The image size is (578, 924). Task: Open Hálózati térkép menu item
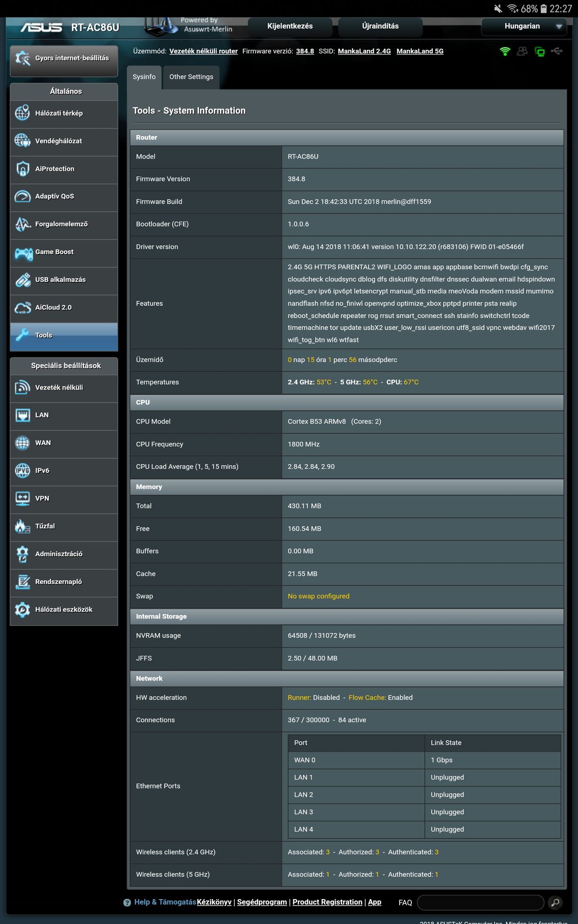point(64,113)
